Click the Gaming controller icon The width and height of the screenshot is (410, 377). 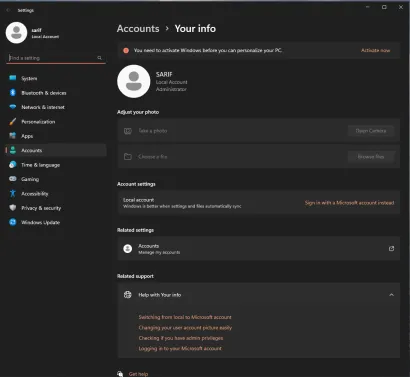(x=13, y=179)
